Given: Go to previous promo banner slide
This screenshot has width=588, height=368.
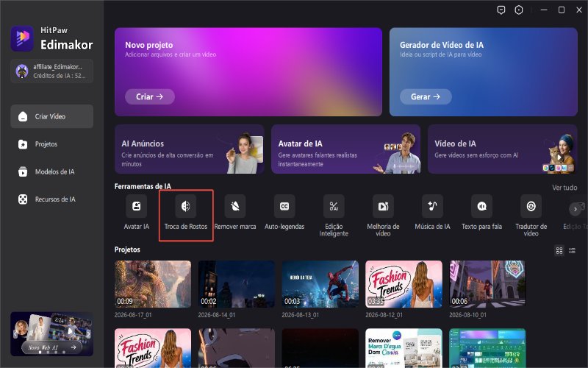Looking at the screenshot, I should coord(15,333).
